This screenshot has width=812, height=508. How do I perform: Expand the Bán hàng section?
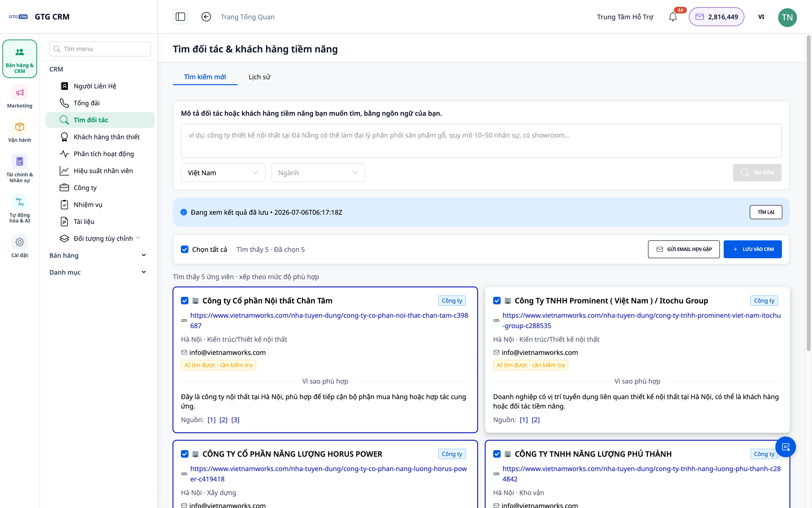click(x=98, y=255)
